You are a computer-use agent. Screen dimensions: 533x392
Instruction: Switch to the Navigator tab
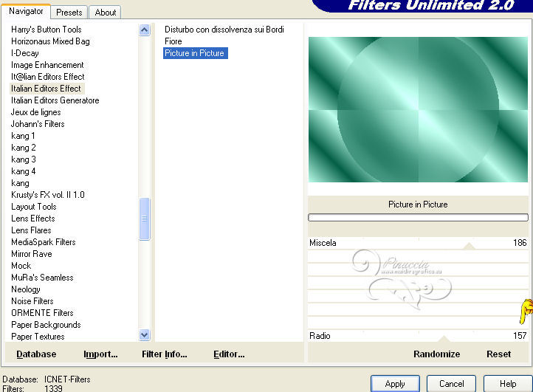coord(26,11)
